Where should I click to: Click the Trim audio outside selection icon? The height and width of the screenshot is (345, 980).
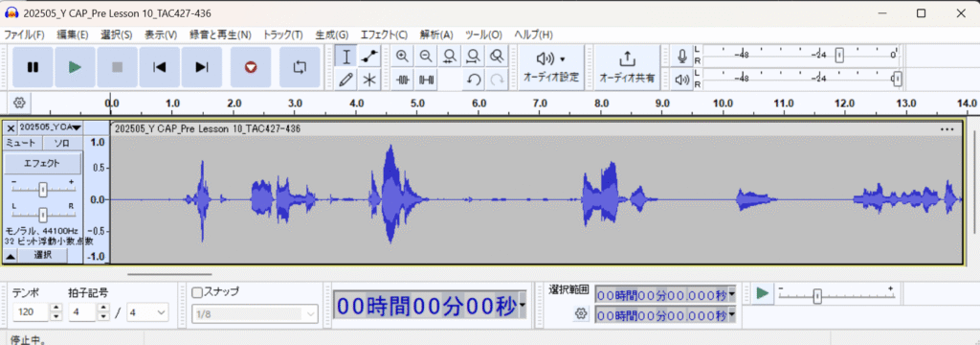point(403,80)
